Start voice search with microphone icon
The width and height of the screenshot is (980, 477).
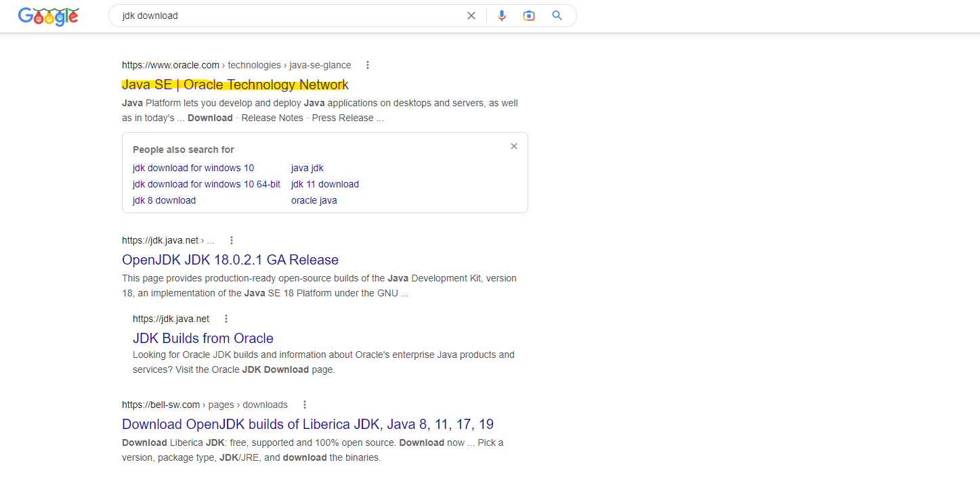point(502,16)
